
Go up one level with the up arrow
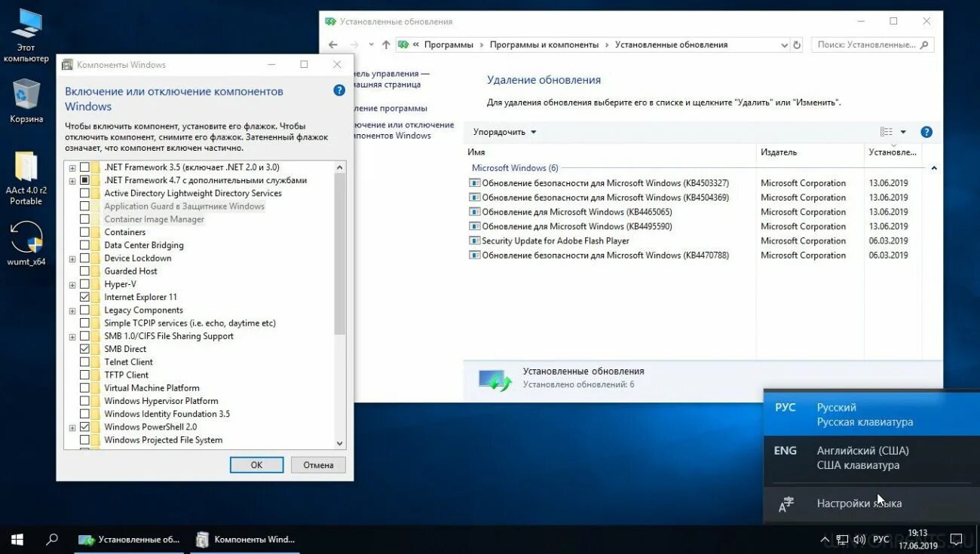coord(386,44)
